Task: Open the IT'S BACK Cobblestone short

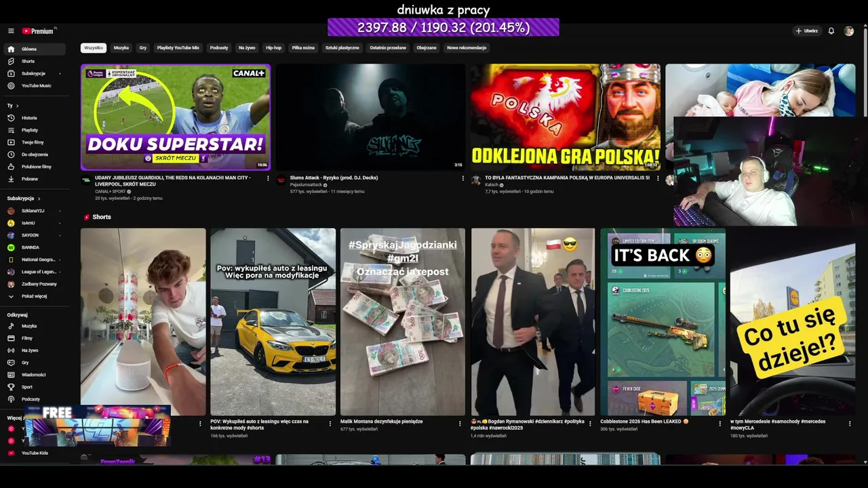Action: coord(663,322)
